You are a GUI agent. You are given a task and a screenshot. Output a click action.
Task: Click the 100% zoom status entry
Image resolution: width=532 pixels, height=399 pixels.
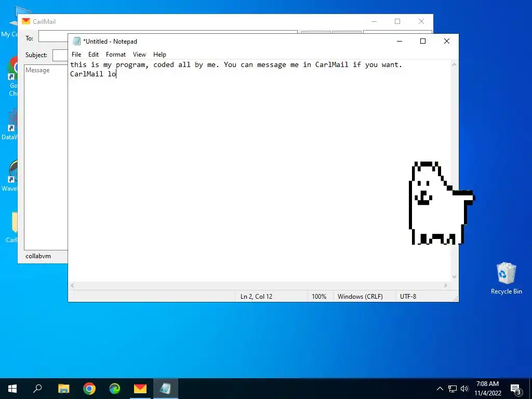319,297
